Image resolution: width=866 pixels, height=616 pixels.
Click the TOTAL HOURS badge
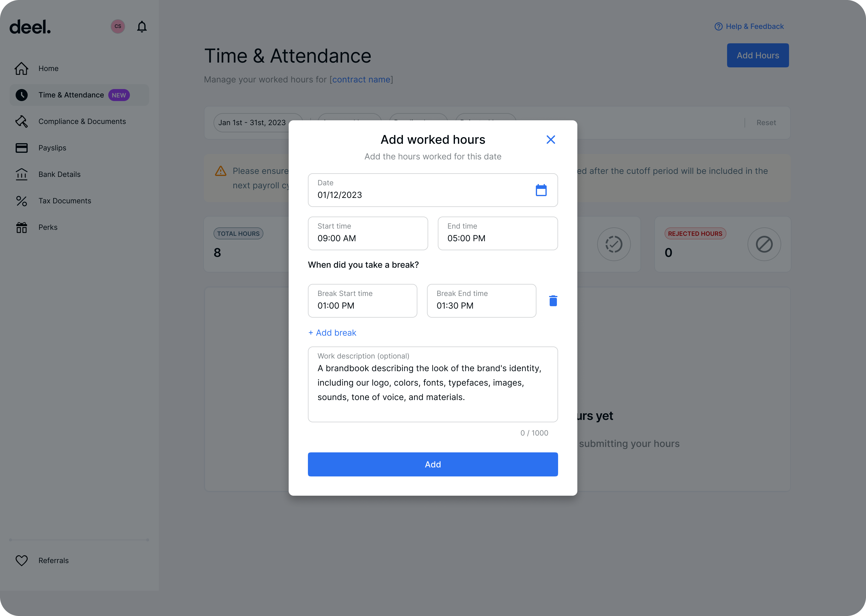point(238,234)
